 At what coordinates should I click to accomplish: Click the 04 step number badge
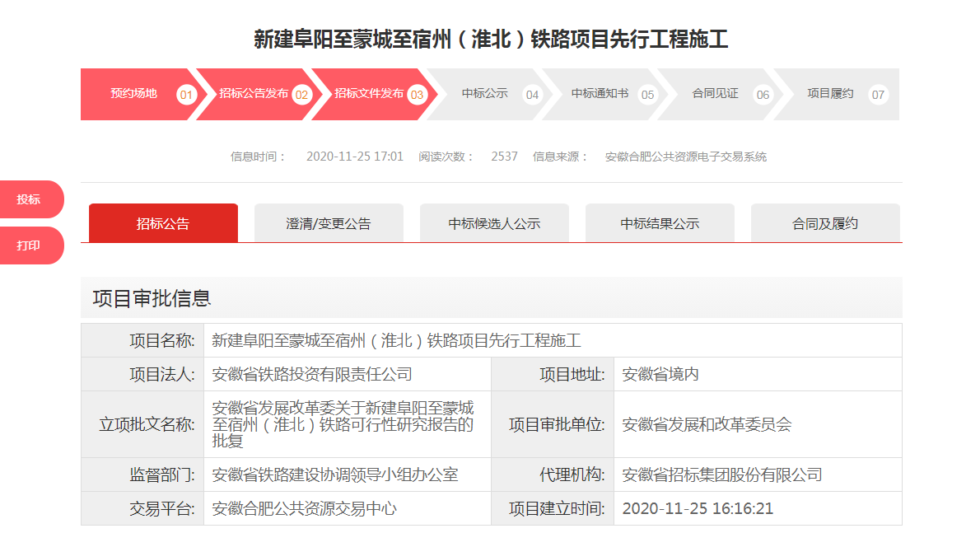click(532, 95)
